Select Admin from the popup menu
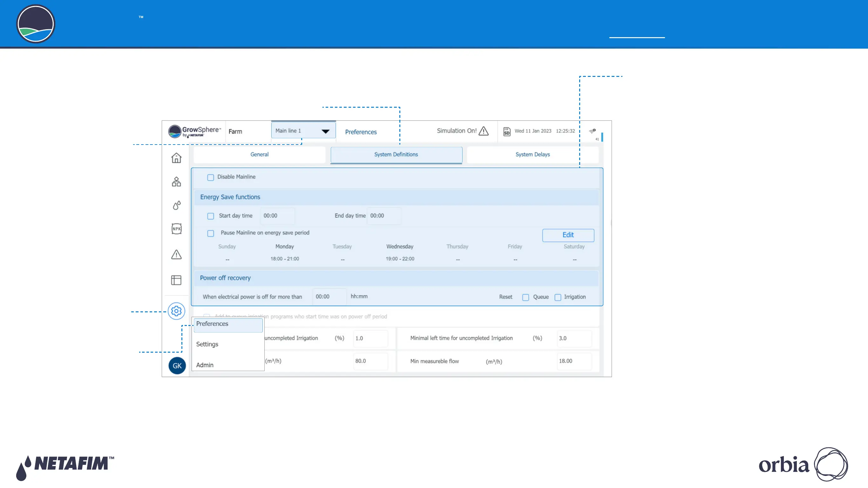 point(205,365)
